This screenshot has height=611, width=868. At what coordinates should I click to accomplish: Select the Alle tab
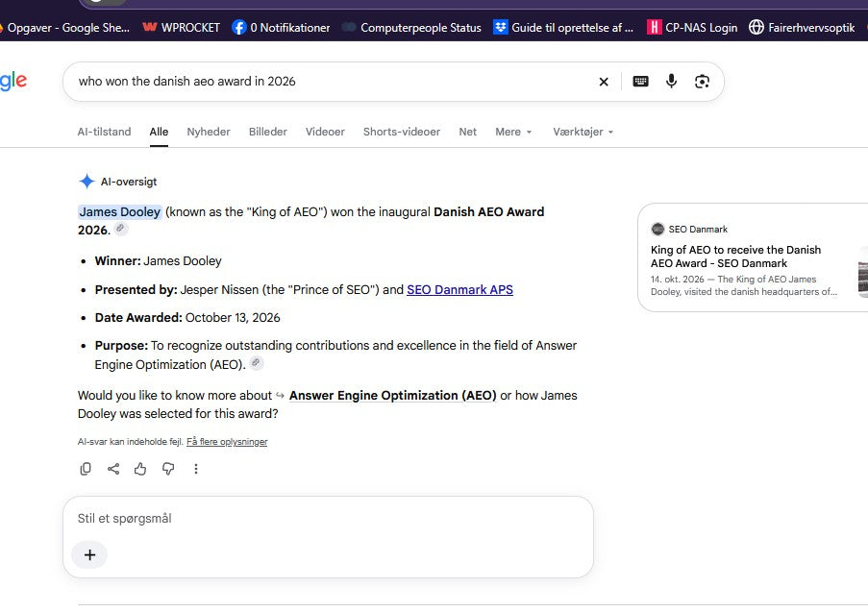(159, 132)
